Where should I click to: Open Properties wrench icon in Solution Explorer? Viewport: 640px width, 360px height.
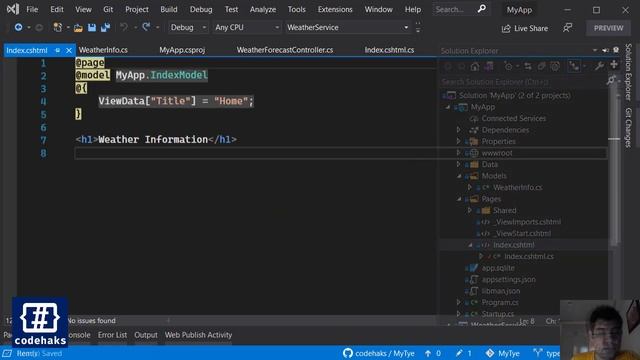click(x=599, y=66)
